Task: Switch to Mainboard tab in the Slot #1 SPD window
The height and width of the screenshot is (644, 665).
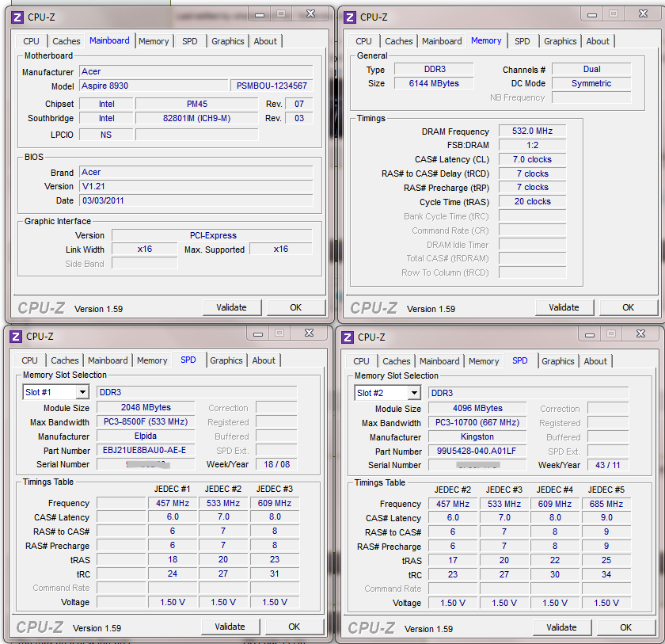Action: [108, 360]
